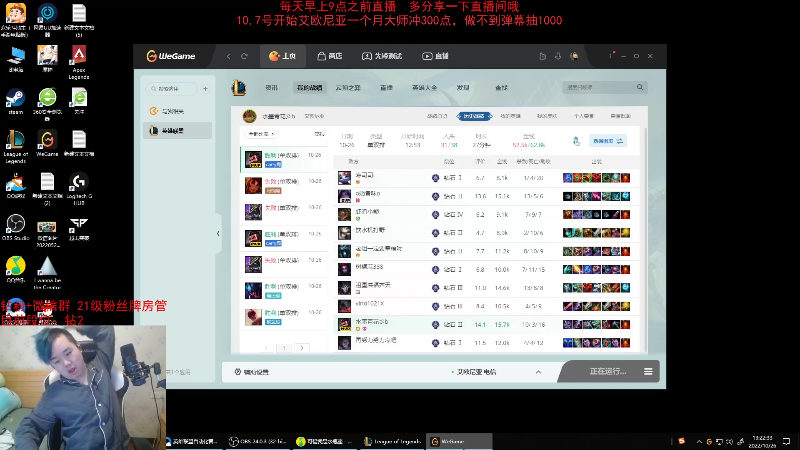800x450 pixels.
Task: Switch to League of Legends in the taskbar
Action: tap(393, 441)
